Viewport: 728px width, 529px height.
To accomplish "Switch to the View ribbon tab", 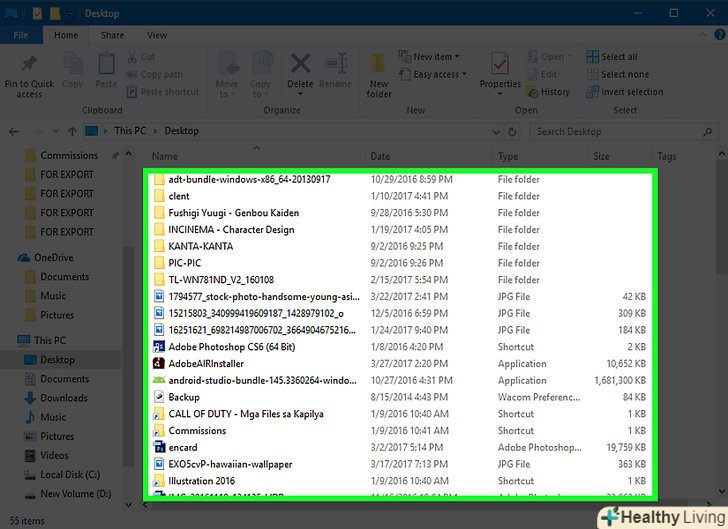I will tap(159, 35).
